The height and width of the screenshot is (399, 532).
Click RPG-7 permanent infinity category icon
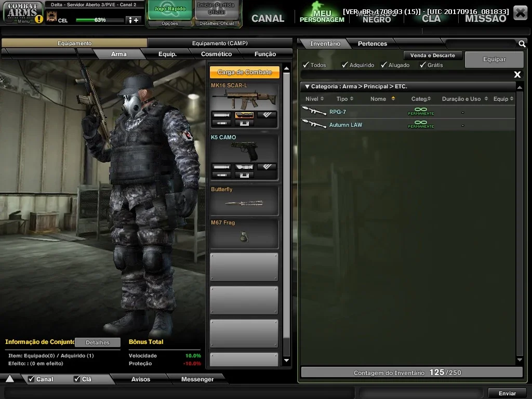point(421,111)
